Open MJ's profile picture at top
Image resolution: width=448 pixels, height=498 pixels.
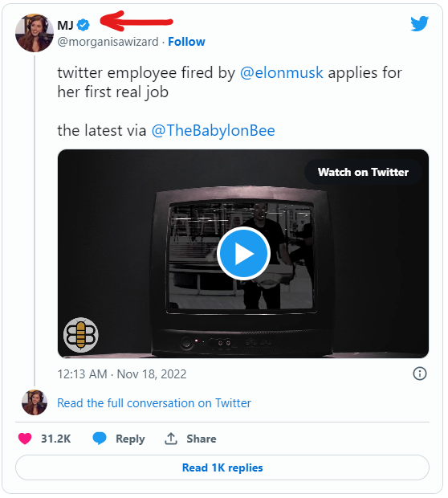tap(35, 33)
